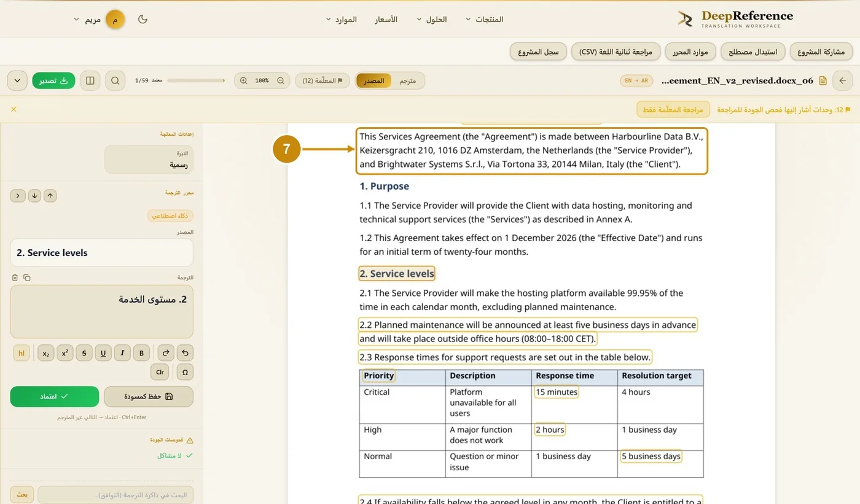Toggle underline formatting (U)
This screenshot has width=860, height=504.
point(103,353)
